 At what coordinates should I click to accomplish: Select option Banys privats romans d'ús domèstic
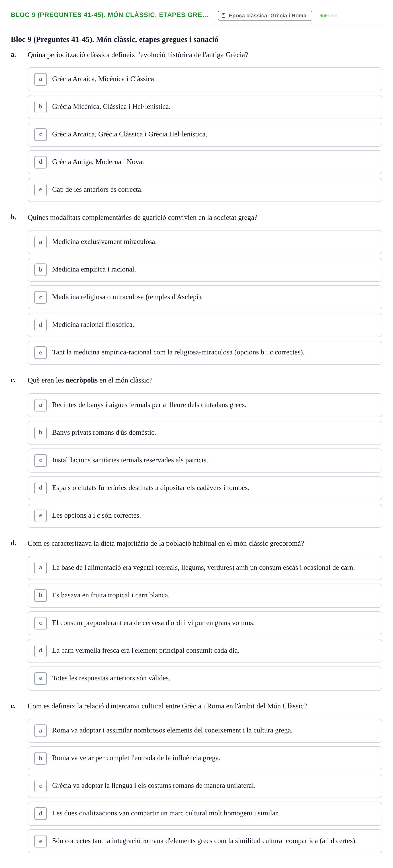click(x=205, y=433)
